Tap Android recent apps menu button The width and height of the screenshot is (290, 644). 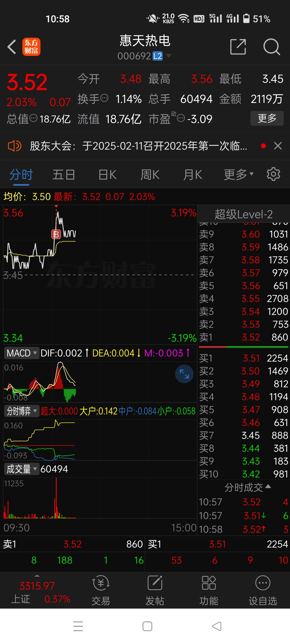coord(78,626)
